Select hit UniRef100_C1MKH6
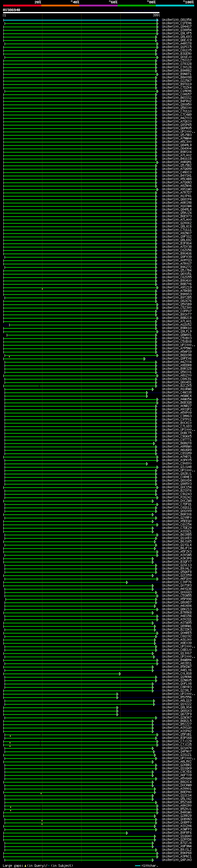This screenshot has width=197, height=868. point(176,91)
